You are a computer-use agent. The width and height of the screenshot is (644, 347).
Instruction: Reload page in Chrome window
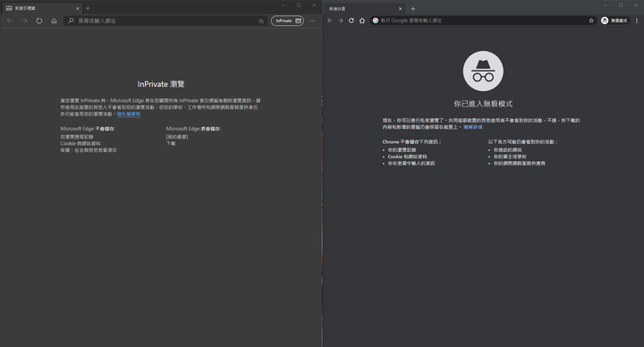[352, 21]
